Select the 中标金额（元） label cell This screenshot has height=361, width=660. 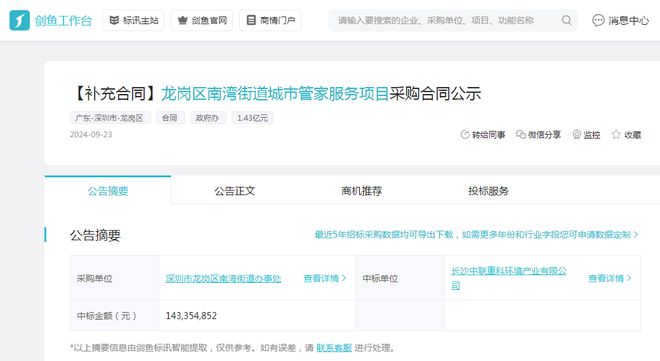[114, 316]
